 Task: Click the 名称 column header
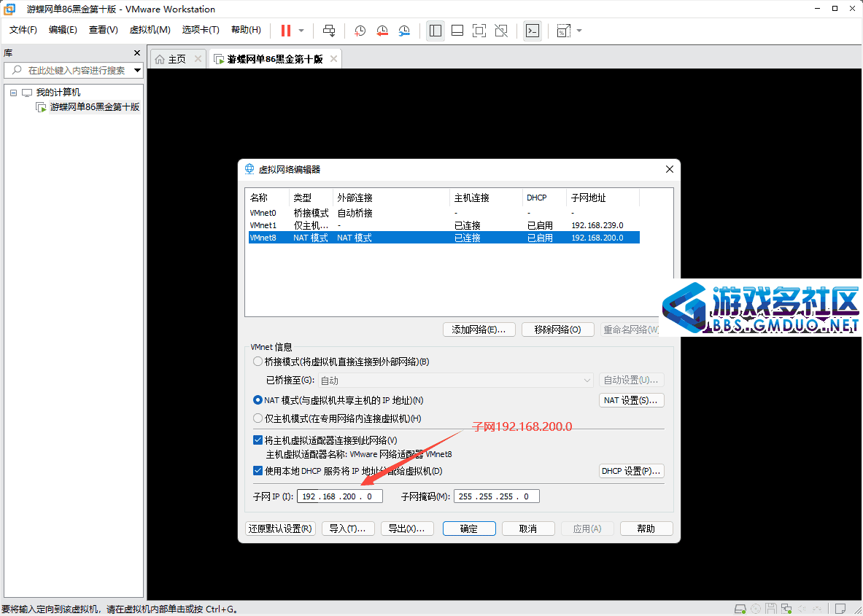click(x=268, y=198)
